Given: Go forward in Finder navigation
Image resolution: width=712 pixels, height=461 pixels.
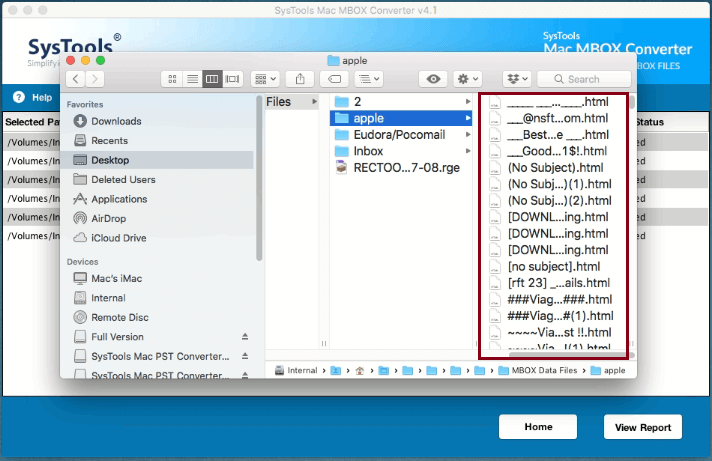Looking at the screenshot, I should coord(94,79).
